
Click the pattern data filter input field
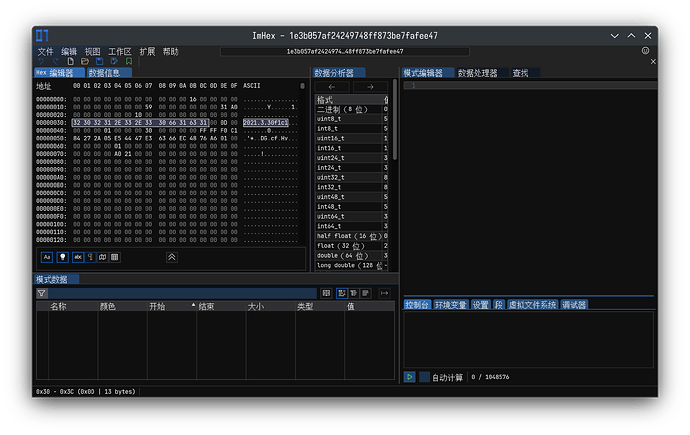tap(182, 293)
